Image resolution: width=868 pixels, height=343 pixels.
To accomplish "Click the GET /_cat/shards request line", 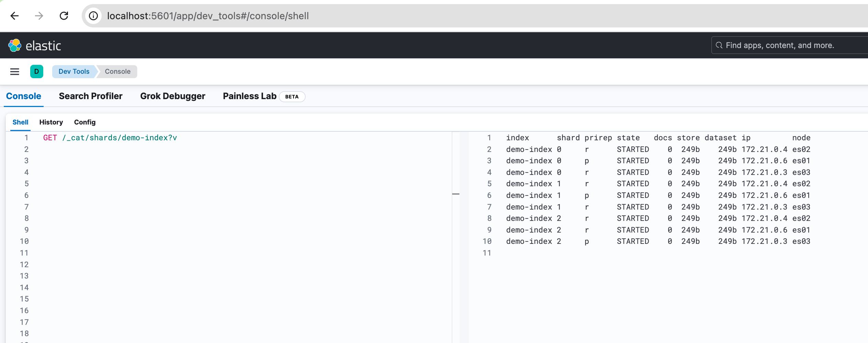I will tap(110, 138).
